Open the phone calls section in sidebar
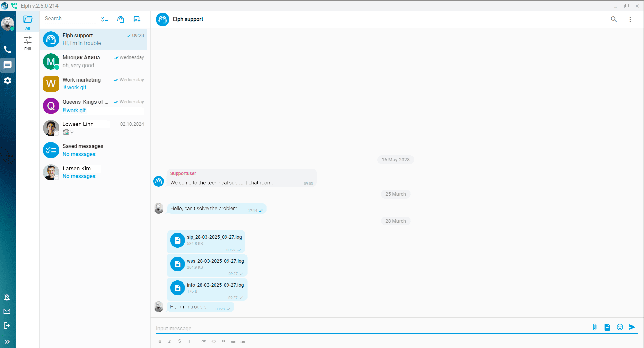The width and height of the screenshot is (644, 348). coord(7,50)
